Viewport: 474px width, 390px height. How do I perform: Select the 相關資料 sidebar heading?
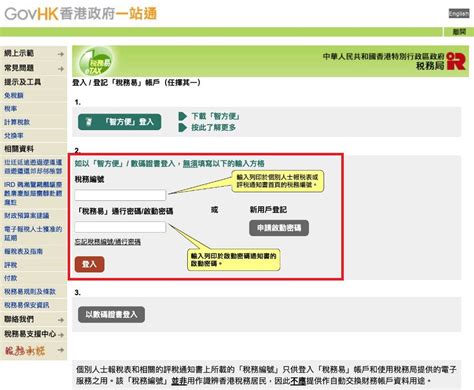pyautogui.click(x=19, y=149)
